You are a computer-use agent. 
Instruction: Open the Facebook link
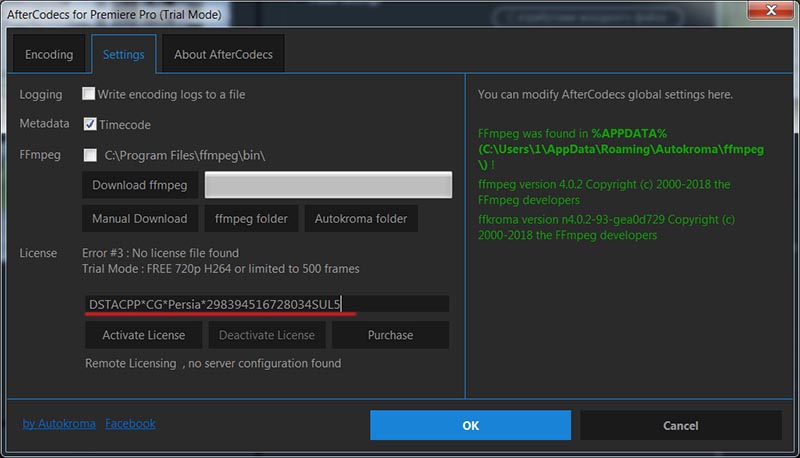point(130,423)
